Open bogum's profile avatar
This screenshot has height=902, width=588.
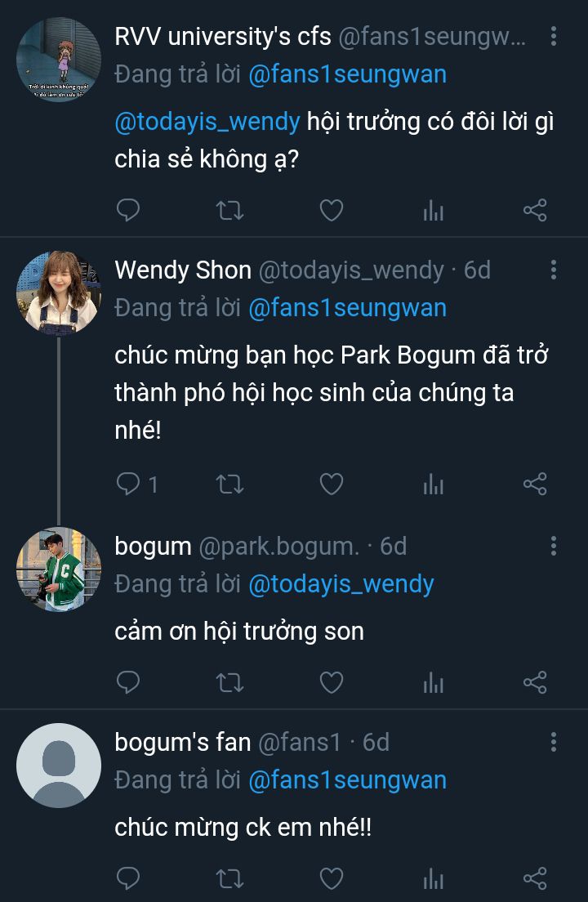[x=58, y=569]
